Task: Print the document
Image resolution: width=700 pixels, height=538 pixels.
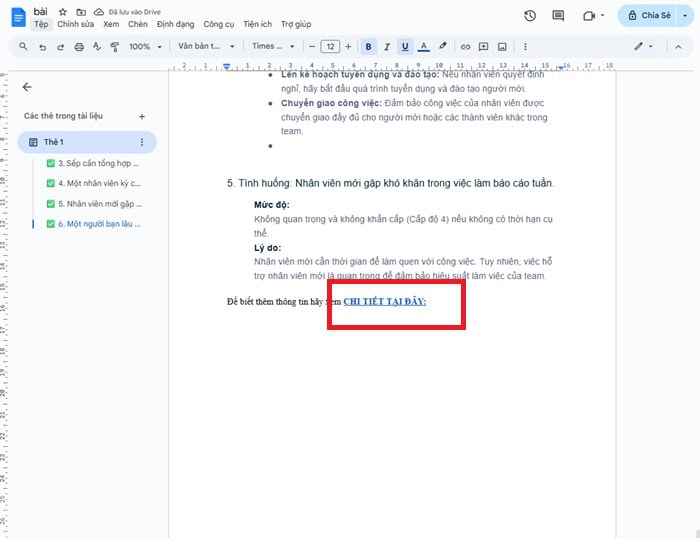Action: pos(79,46)
